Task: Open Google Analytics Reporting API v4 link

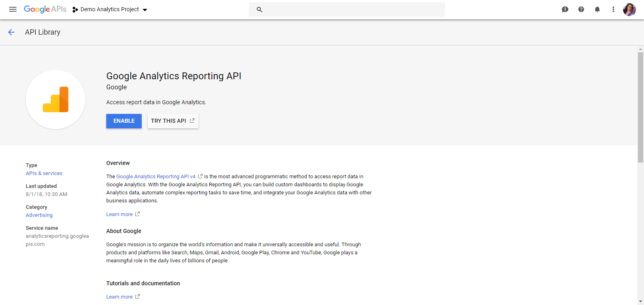Action: click(x=156, y=177)
